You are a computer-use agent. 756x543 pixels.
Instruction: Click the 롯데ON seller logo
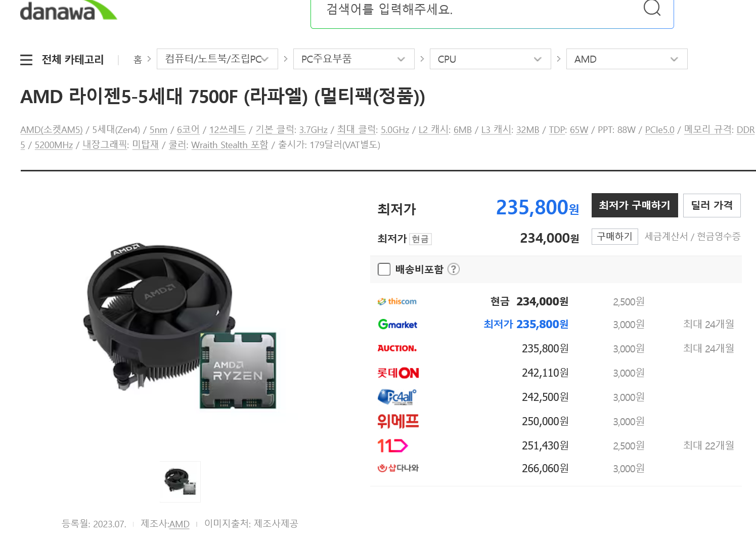(x=398, y=373)
